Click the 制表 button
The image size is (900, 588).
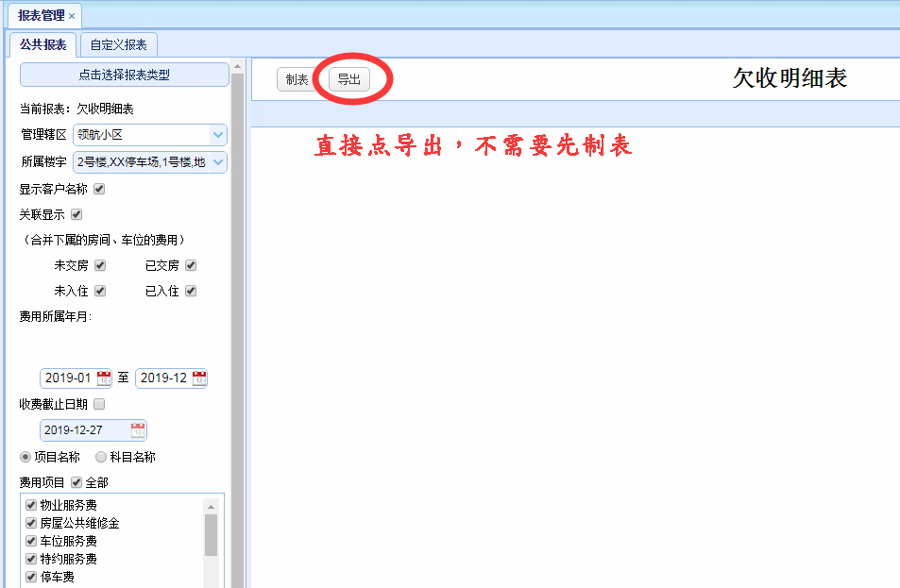point(297,79)
